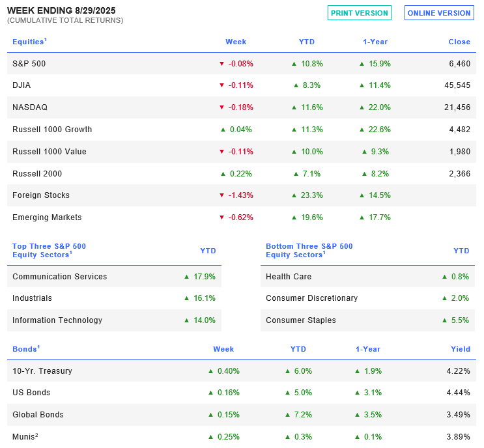
Task: Select the Russell 1000 Growth label
Action: tap(52, 130)
